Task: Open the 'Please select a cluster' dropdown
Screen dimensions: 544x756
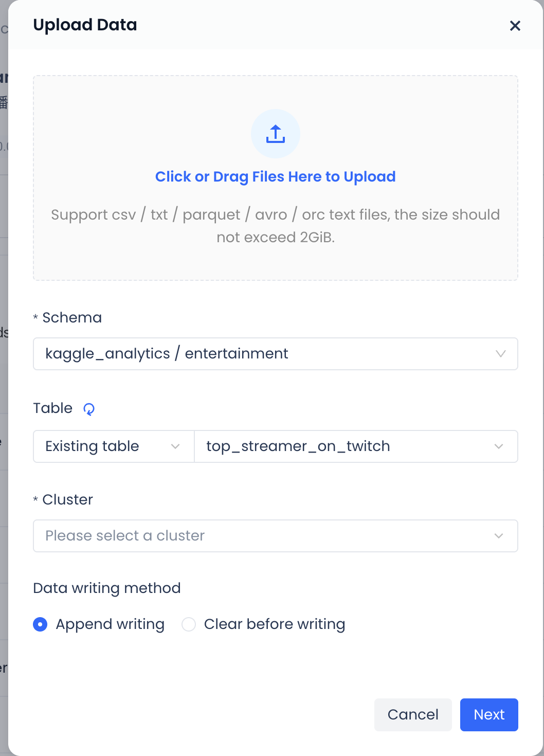Action: pos(257,536)
